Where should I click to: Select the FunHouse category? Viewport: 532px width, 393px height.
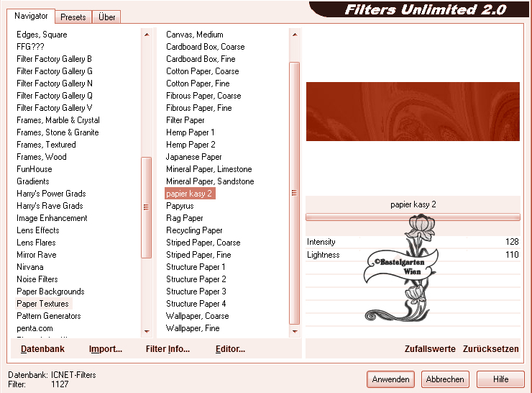(x=35, y=169)
